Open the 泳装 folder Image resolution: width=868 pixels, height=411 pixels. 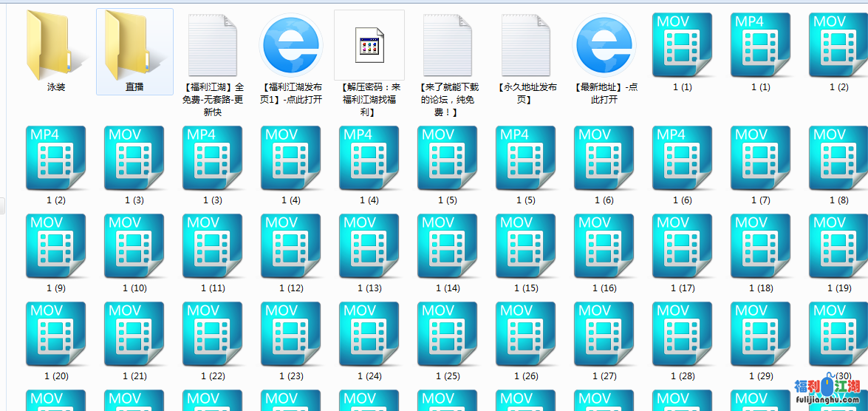click(x=56, y=46)
